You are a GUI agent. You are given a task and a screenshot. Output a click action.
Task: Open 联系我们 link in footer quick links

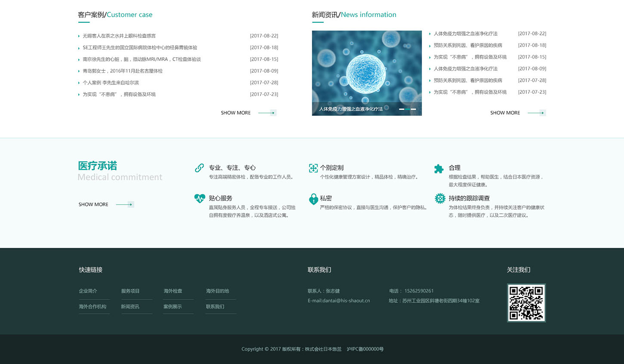coord(215,307)
